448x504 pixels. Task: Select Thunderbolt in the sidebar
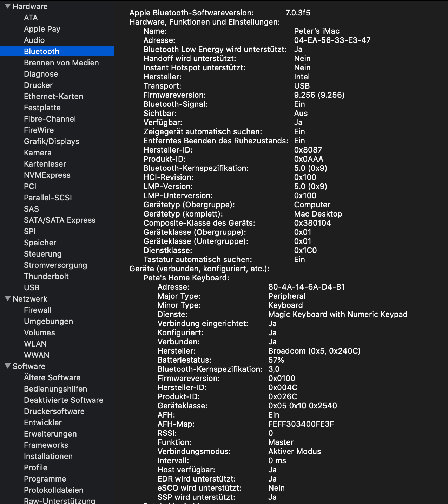coord(46,276)
